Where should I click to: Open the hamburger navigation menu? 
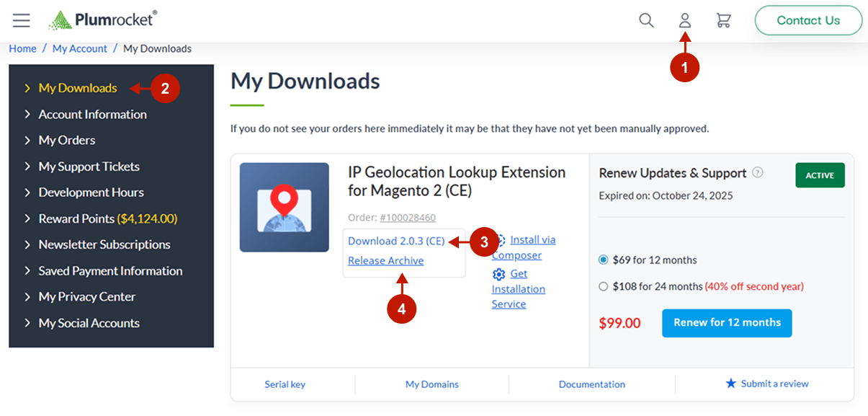coord(21,20)
